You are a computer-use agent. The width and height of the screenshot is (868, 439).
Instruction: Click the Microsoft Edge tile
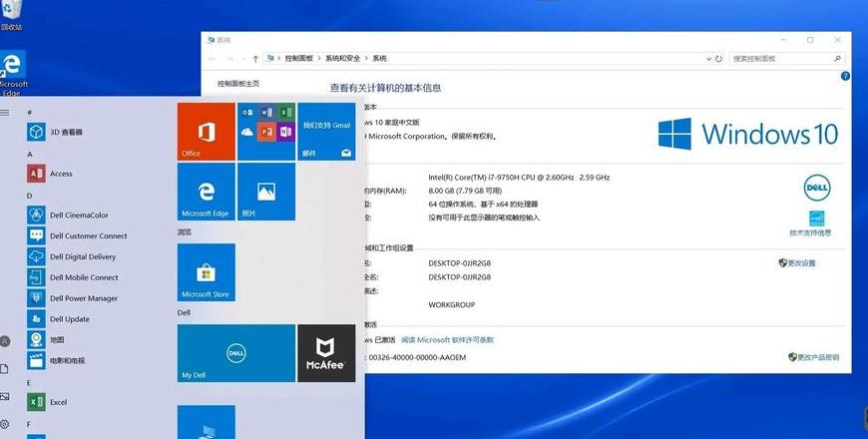click(x=206, y=192)
